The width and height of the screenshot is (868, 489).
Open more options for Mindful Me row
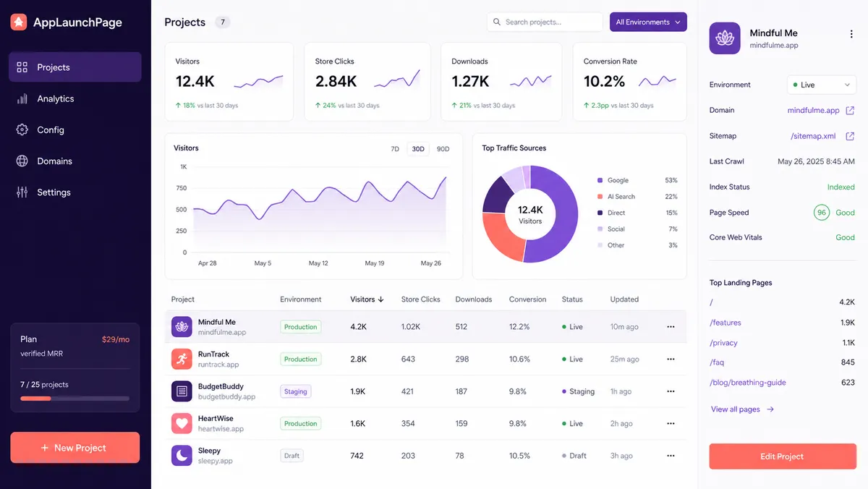pos(671,327)
